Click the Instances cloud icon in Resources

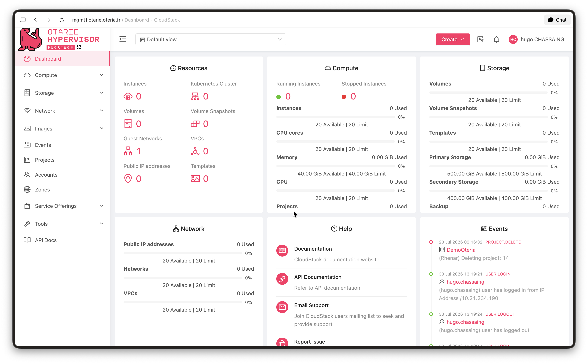coord(128,96)
